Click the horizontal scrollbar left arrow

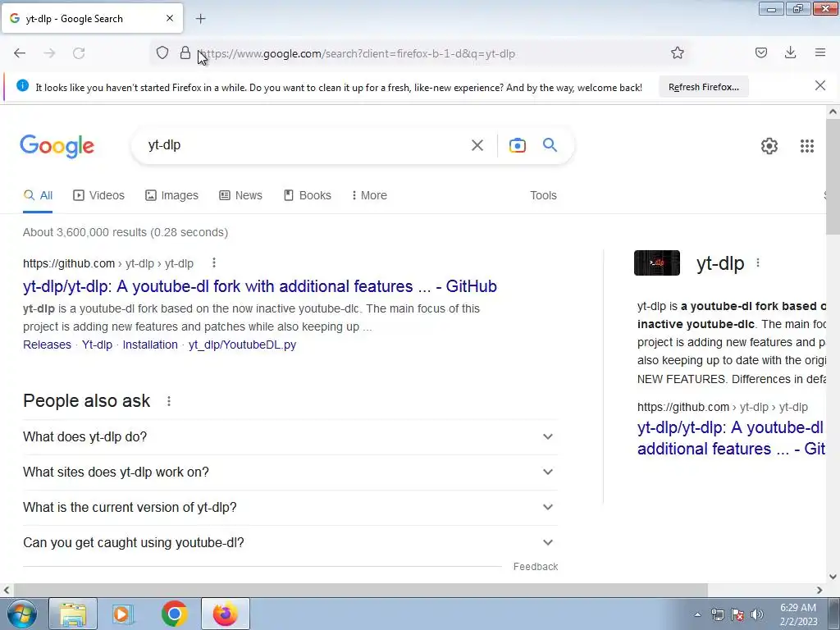pyautogui.click(x=7, y=590)
